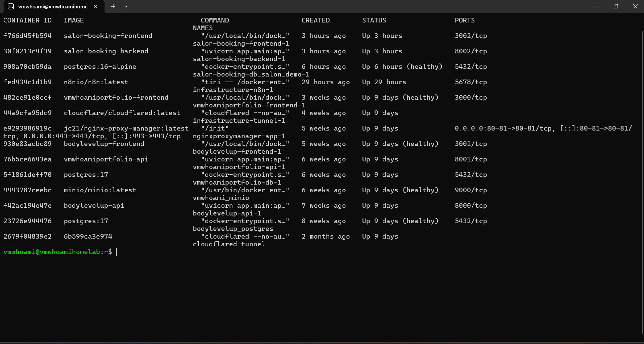Select the vmwhoami@vmwhoamihome tab

click(53, 6)
